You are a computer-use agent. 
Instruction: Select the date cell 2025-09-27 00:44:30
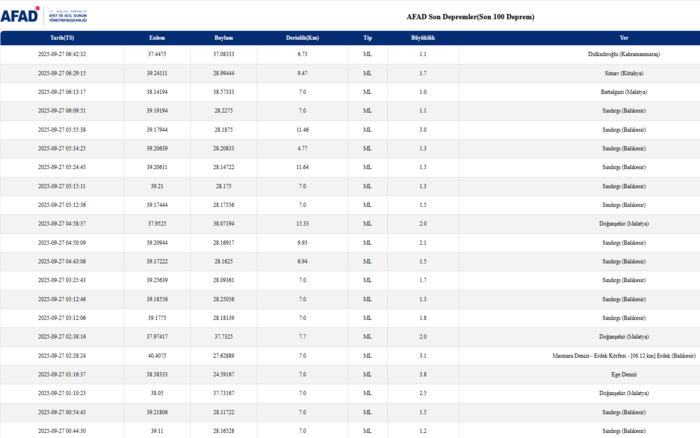pyautogui.click(x=62, y=430)
